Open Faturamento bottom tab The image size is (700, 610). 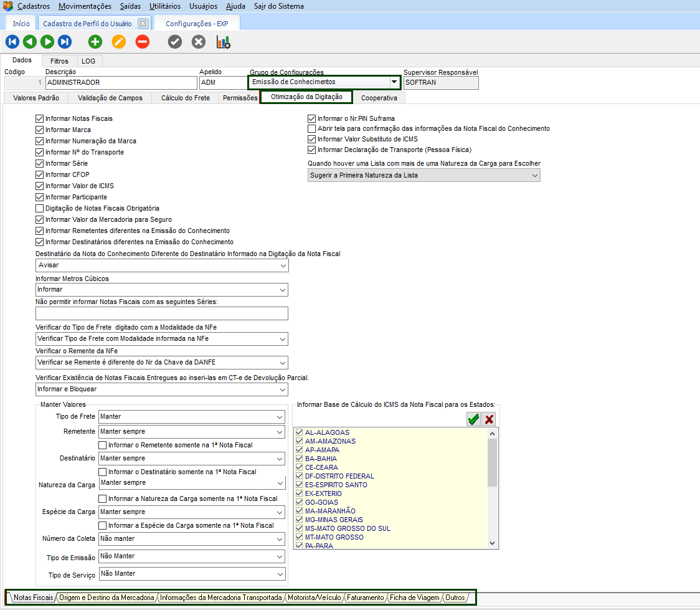[x=365, y=598]
